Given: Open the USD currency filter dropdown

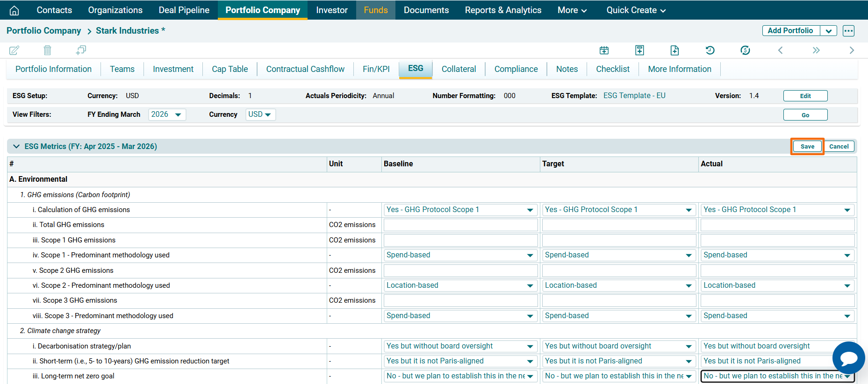Looking at the screenshot, I should pyautogui.click(x=260, y=114).
